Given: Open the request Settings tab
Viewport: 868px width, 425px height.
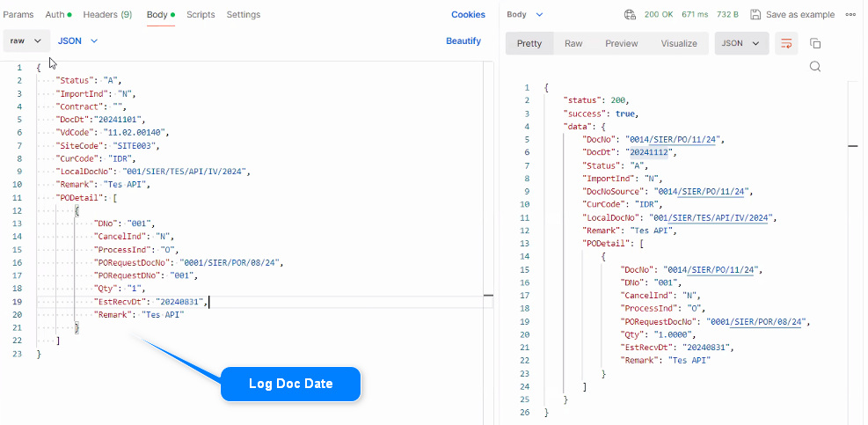Looking at the screenshot, I should click(x=243, y=15).
